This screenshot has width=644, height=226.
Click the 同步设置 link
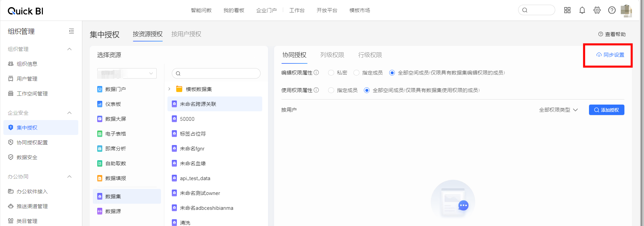[610, 55]
